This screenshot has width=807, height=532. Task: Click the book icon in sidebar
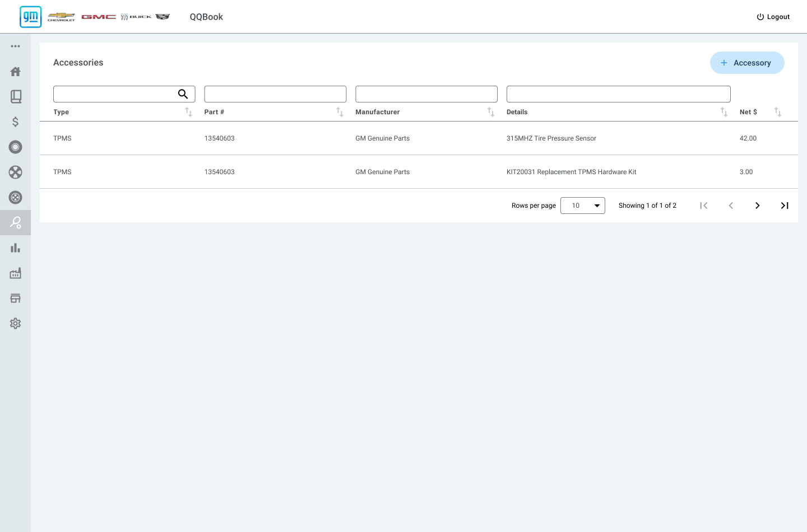click(x=15, y=97)
